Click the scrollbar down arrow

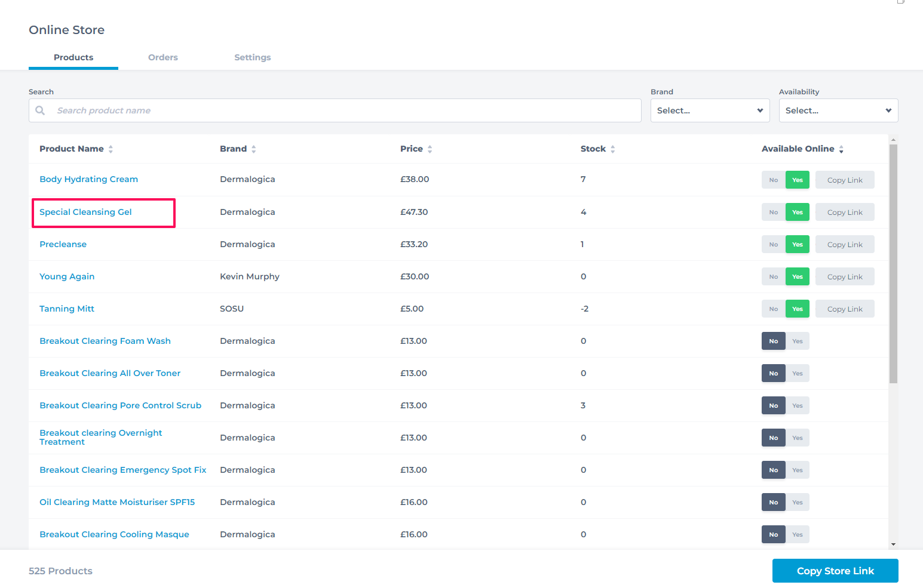tap(893, 544)
